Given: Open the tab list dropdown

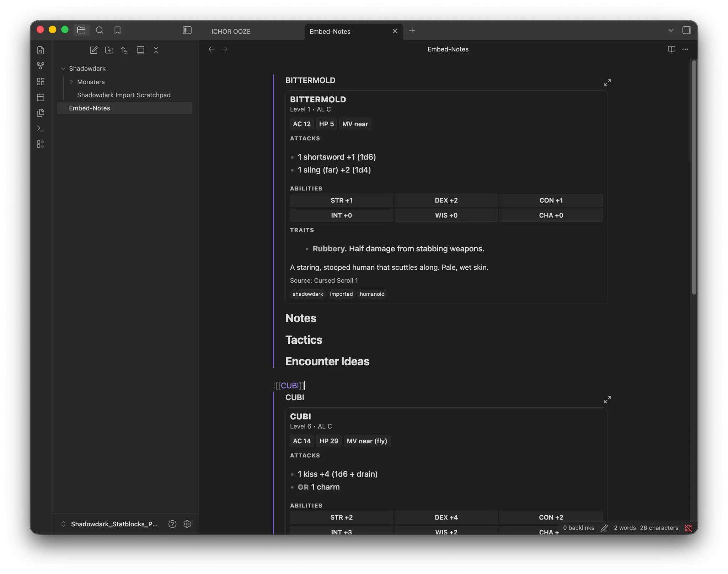Looking at the screenshot, I should tap(671, 31).
